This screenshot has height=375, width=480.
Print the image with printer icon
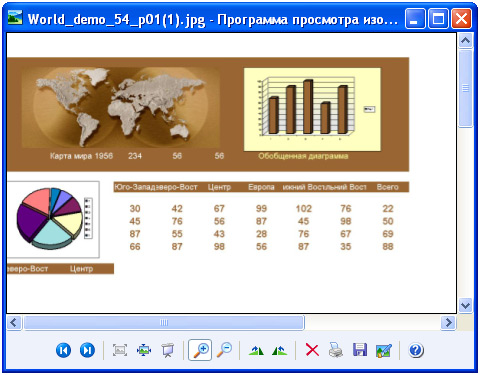coord(336,350)
